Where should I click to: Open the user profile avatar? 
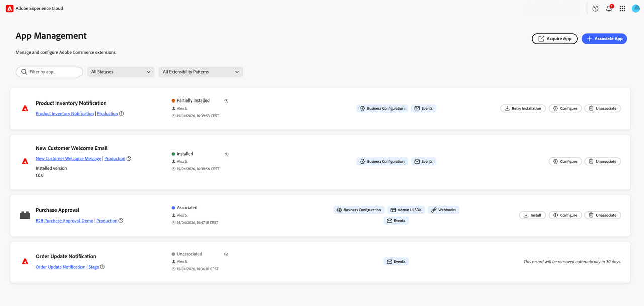click(635, 9)
